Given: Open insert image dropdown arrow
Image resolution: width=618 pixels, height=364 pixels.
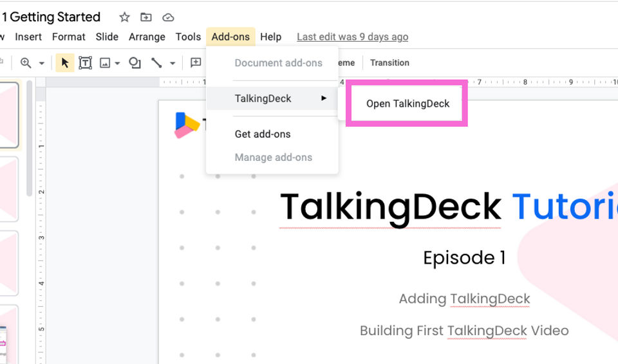Looking at the screenshot, I should (117, 64).
